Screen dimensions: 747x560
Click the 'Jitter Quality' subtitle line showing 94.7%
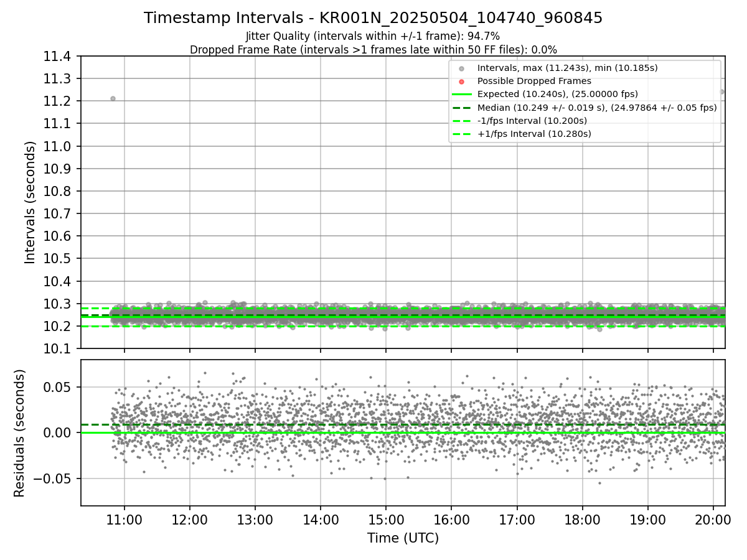click(373, 36)
